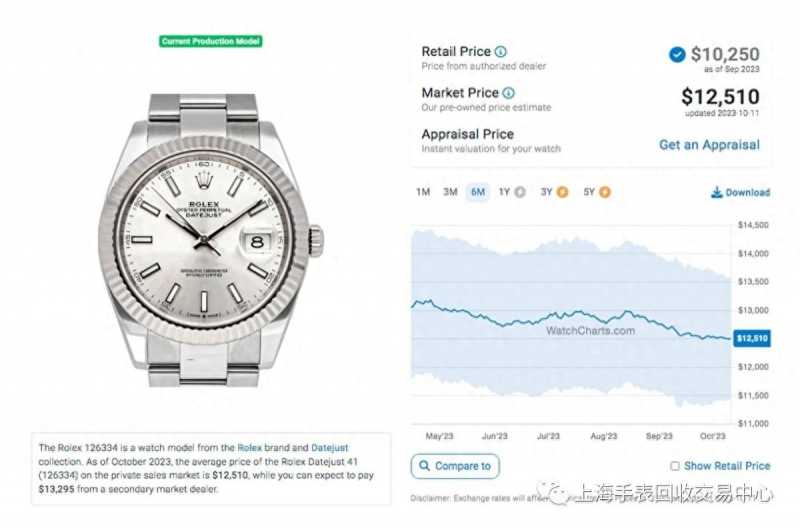Enable the Show Retail Price checkbox

675,466
